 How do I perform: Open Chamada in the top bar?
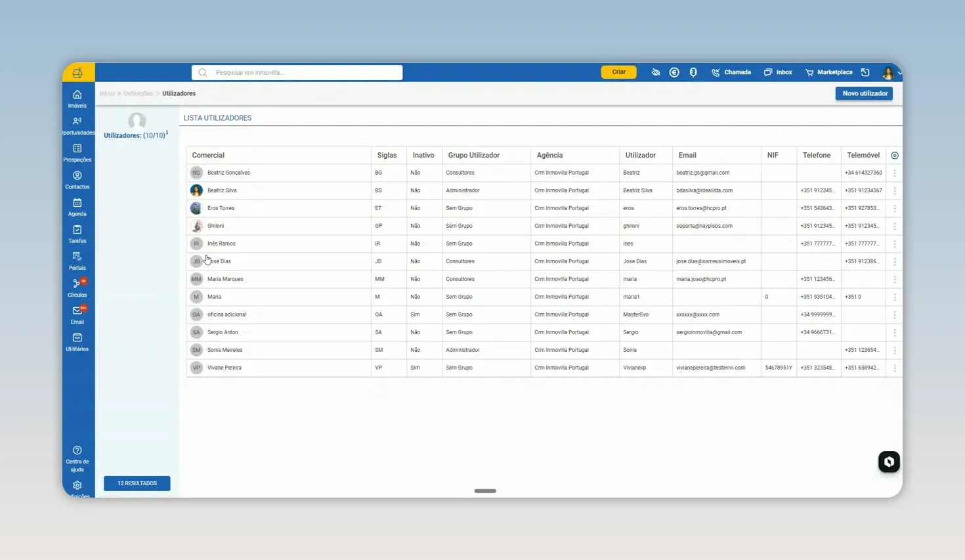point(731,72)
